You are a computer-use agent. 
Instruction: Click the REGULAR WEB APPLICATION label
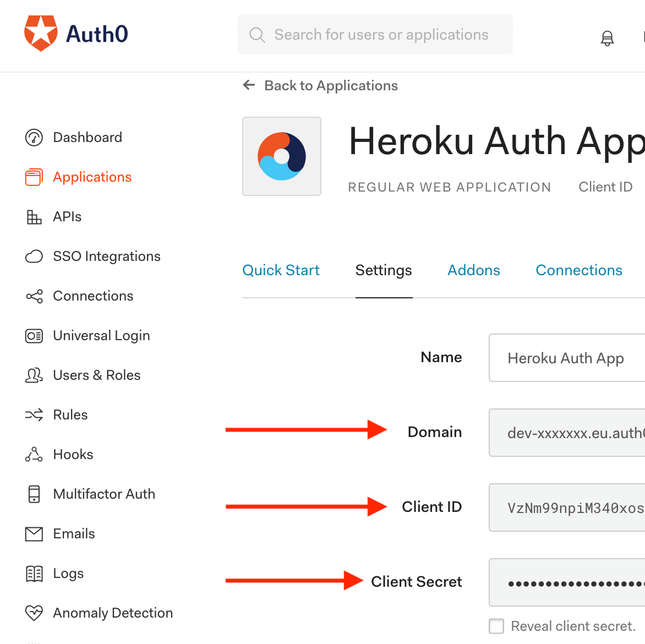pos(450,187)
